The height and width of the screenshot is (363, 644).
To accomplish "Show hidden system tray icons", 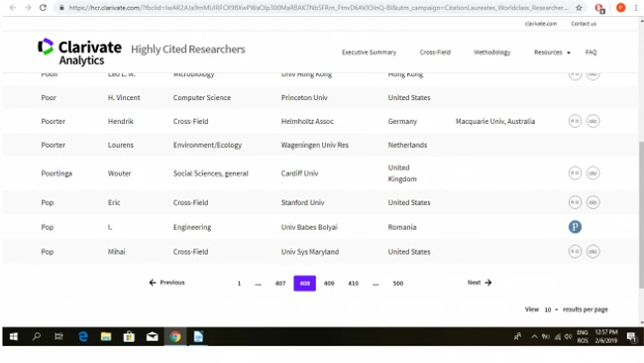I will coord(534,336).
